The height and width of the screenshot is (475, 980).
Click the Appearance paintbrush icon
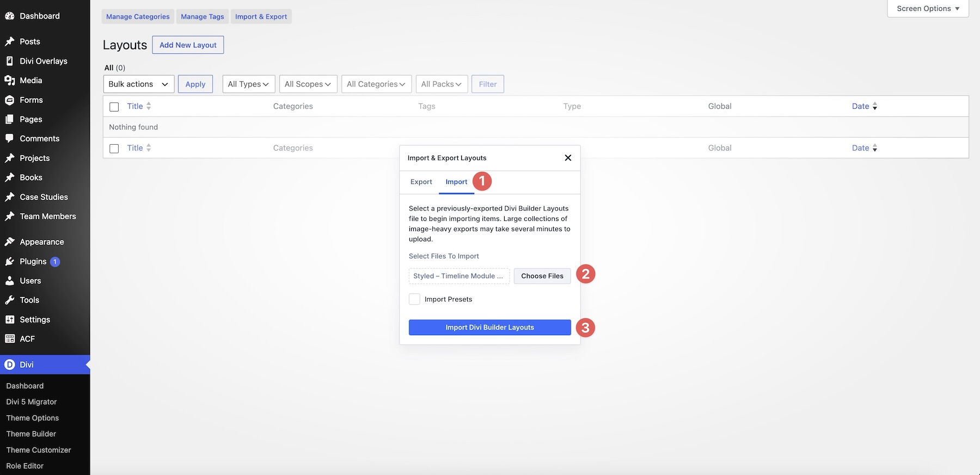click(x=9, y=242)
